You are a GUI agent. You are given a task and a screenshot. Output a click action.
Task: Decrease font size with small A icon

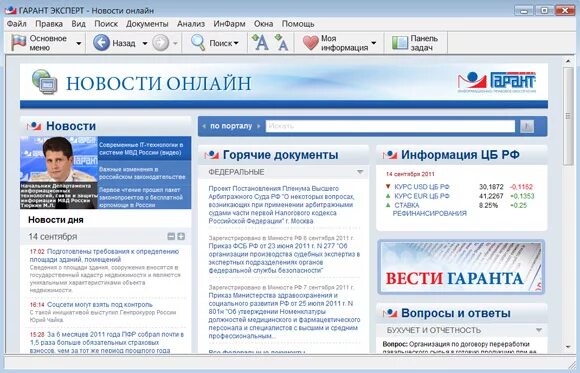point(281,42)
